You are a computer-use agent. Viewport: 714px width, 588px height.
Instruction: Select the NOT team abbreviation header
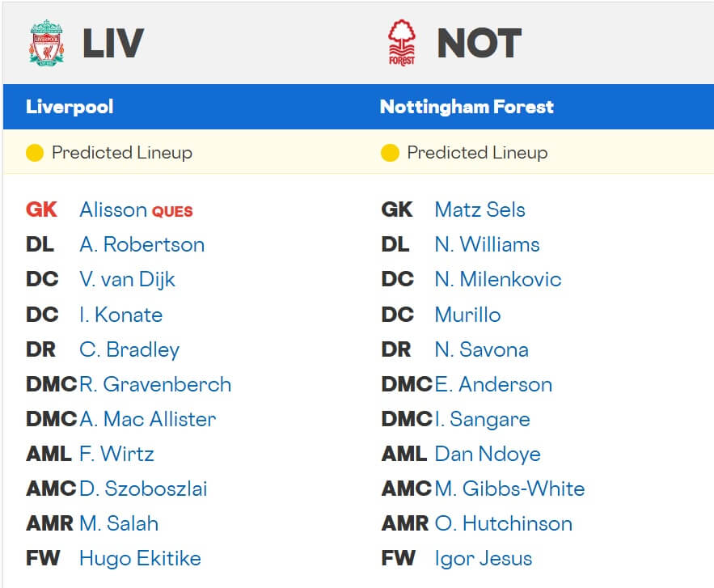pos(479,42)
